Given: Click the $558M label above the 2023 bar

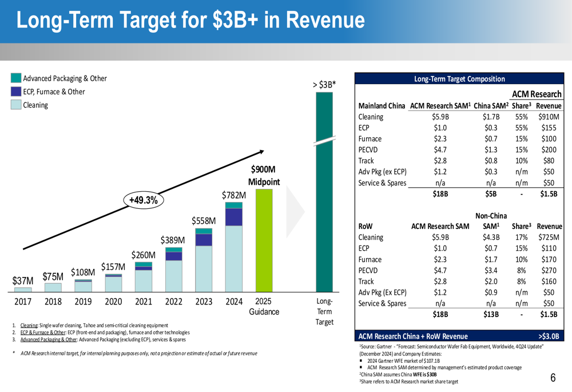Looking at the screenshot, I should tap(204, 221).
